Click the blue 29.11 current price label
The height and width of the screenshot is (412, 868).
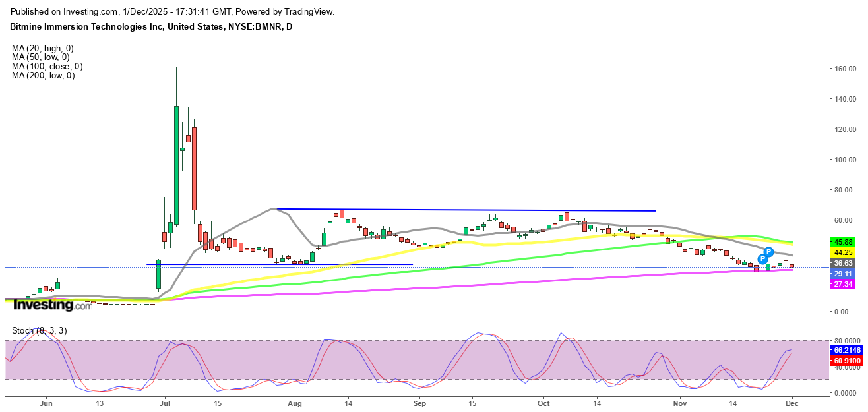[x=844, y=274]
